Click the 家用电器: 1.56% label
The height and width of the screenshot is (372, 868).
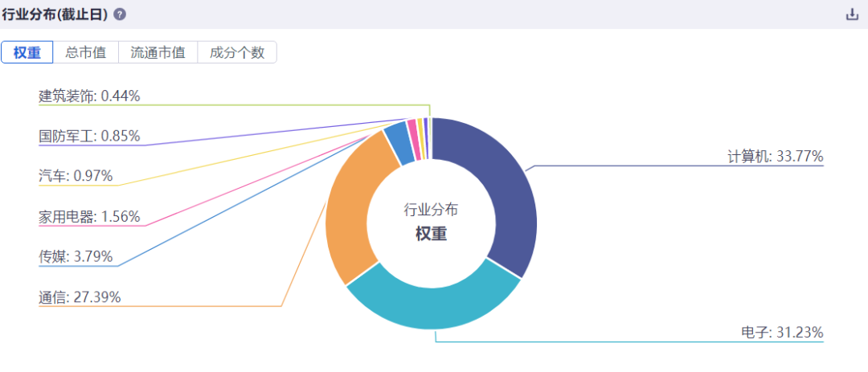[x=89, y=216]
